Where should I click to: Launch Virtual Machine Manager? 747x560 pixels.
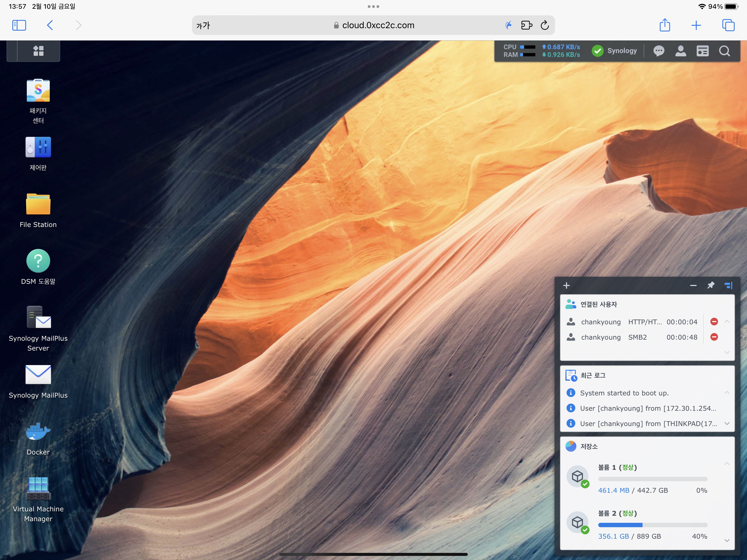(x=38, y=488)
